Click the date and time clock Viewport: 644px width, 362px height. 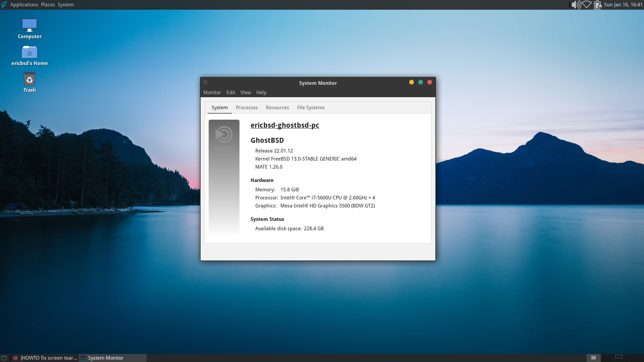[623, 5]
